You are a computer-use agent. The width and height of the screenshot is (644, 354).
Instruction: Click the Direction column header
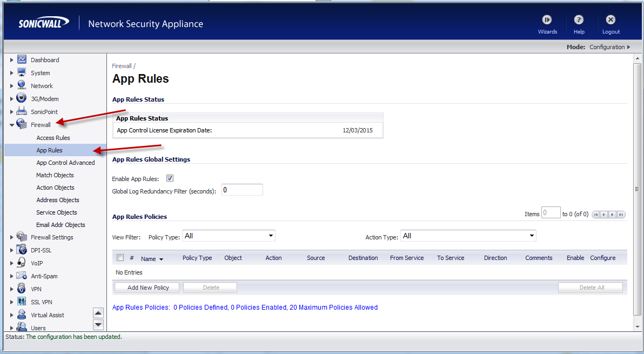495,258
